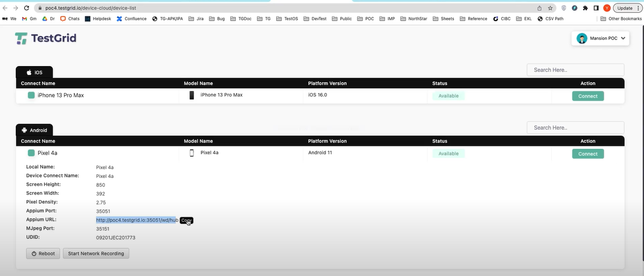Connect to the Pixel 4a device
This screenshot has height=276, width=644.
point(588,154)
